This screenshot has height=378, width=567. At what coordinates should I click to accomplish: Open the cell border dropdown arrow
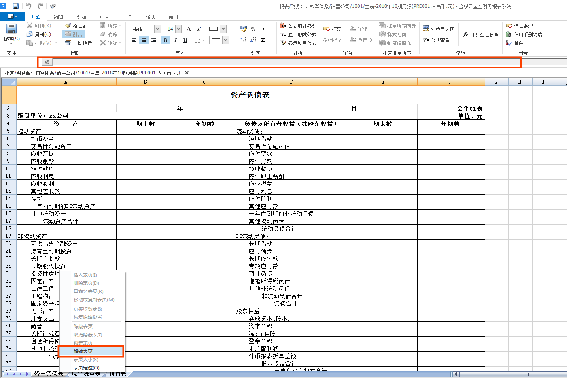[x=224, y=29]
